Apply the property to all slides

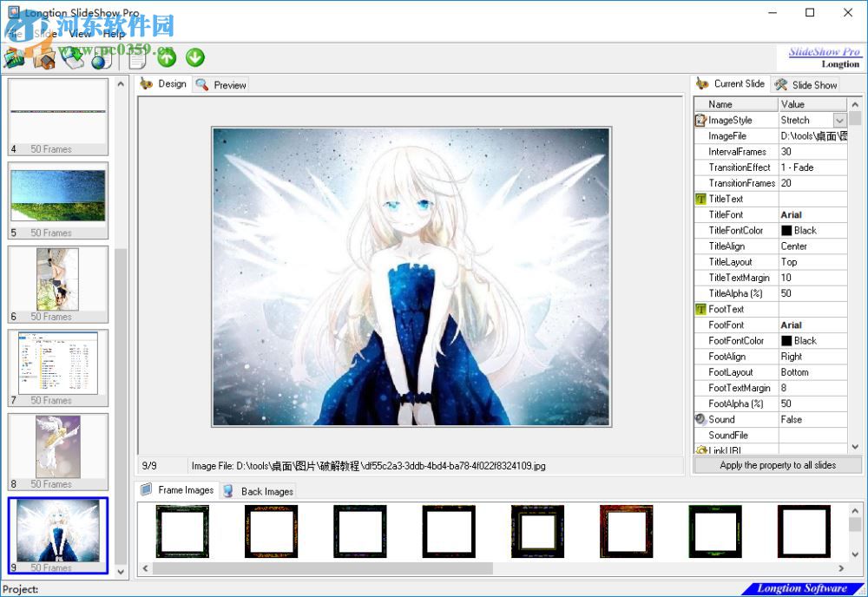click(x=778, y=465)
